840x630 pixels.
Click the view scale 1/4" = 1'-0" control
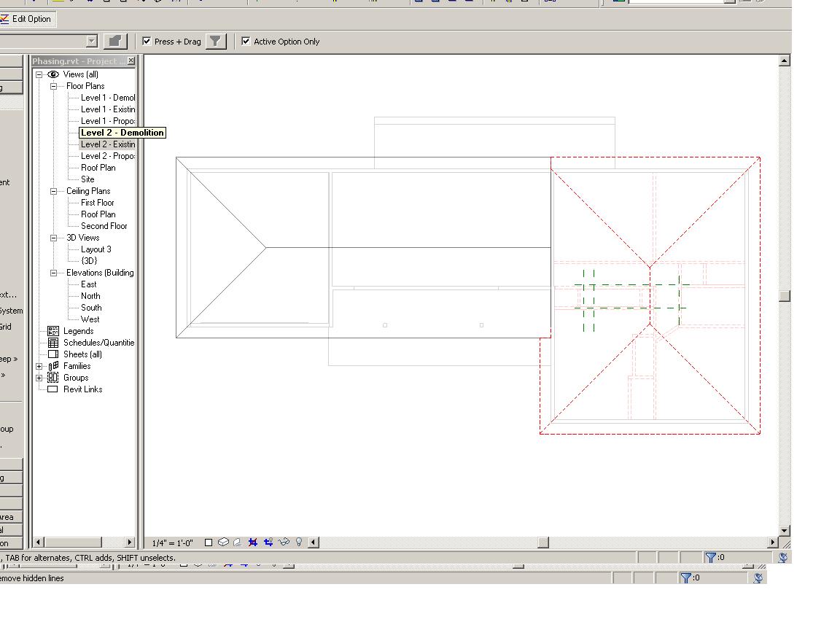173,542
